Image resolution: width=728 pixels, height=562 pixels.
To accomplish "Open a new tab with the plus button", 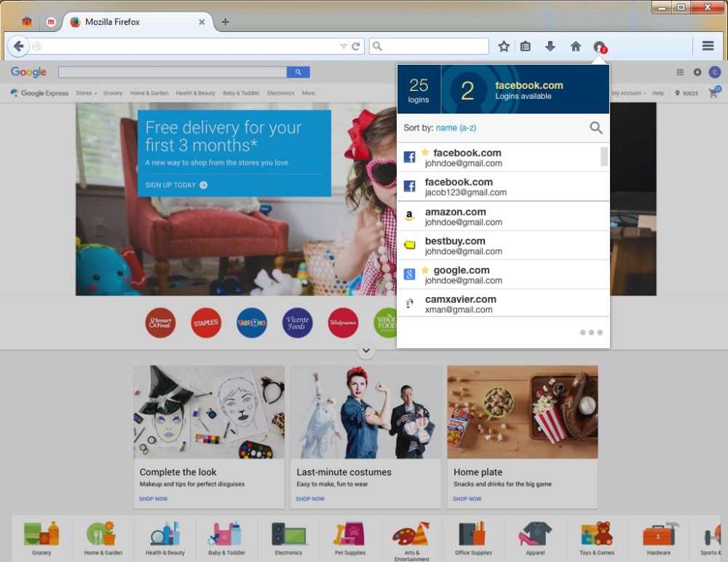I will click(225, 22).
